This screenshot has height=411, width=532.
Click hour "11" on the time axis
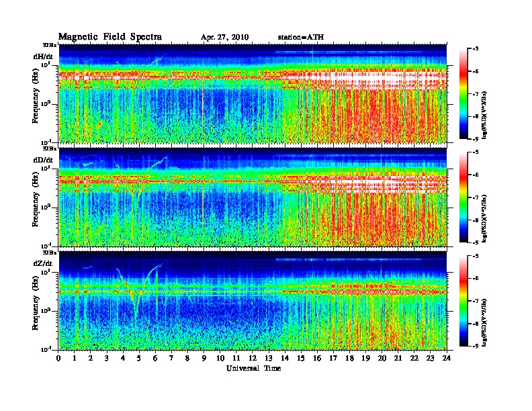point(236,358)
